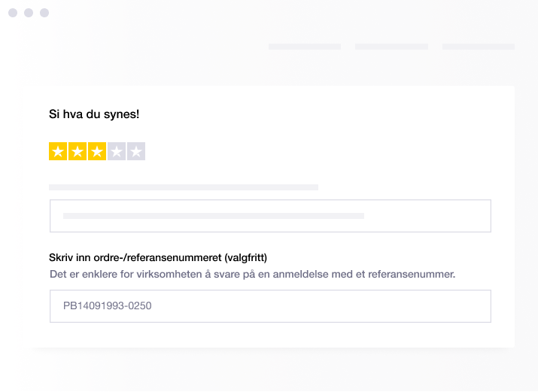Click the leftmost gray window dot
The image size is (538, 392).
pos(13,13)
